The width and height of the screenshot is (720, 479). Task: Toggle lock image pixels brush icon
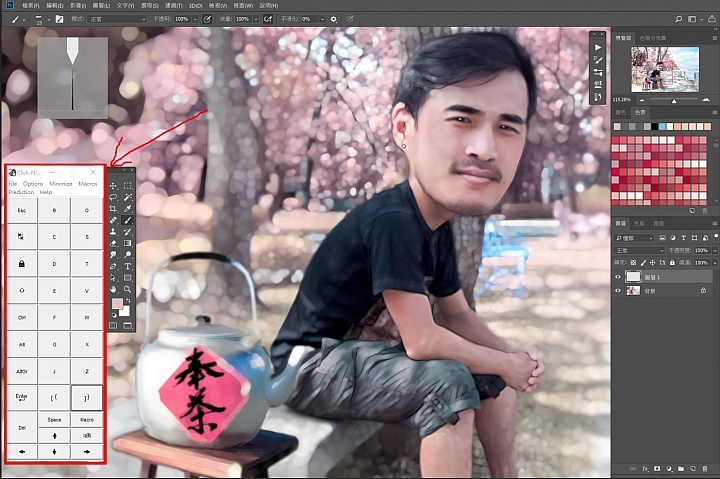(643, 263)
